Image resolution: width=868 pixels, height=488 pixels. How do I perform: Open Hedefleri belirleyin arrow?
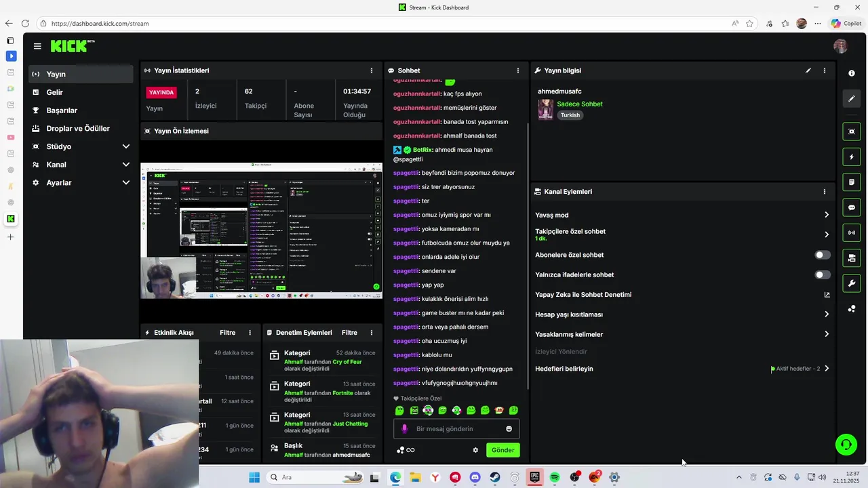coord(827,369)
